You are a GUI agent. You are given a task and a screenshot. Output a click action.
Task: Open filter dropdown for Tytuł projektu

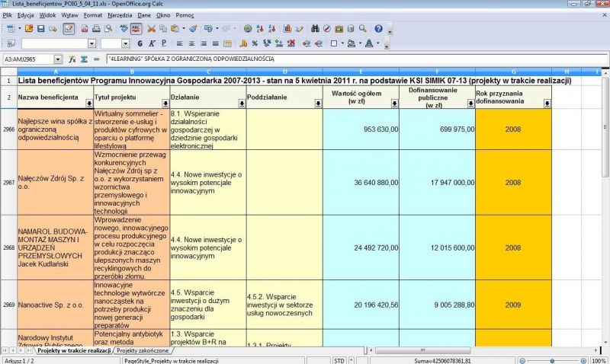165,104
